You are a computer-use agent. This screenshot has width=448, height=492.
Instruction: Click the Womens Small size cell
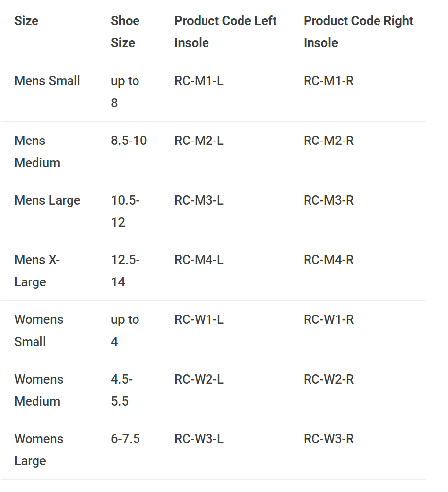39,330
